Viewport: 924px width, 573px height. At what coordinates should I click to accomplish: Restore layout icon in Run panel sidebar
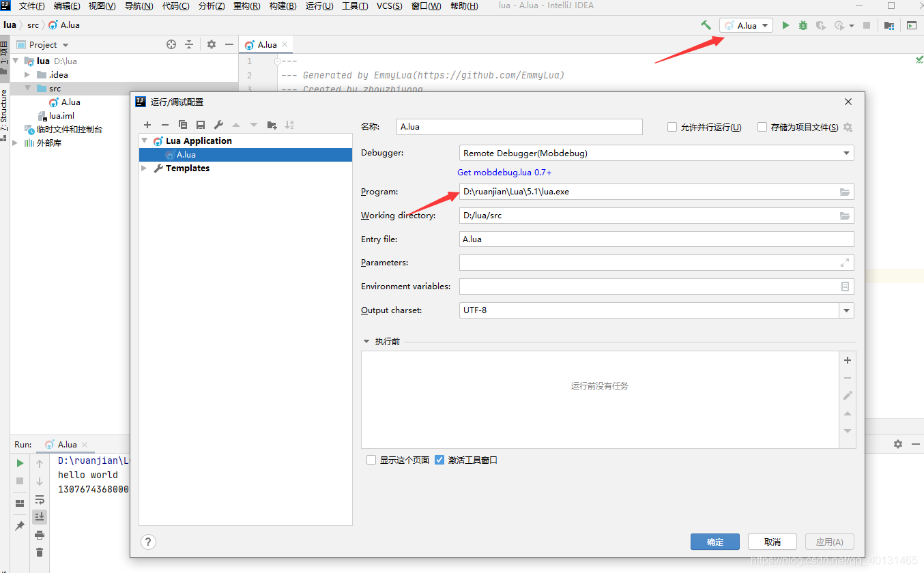coord(20,503)
